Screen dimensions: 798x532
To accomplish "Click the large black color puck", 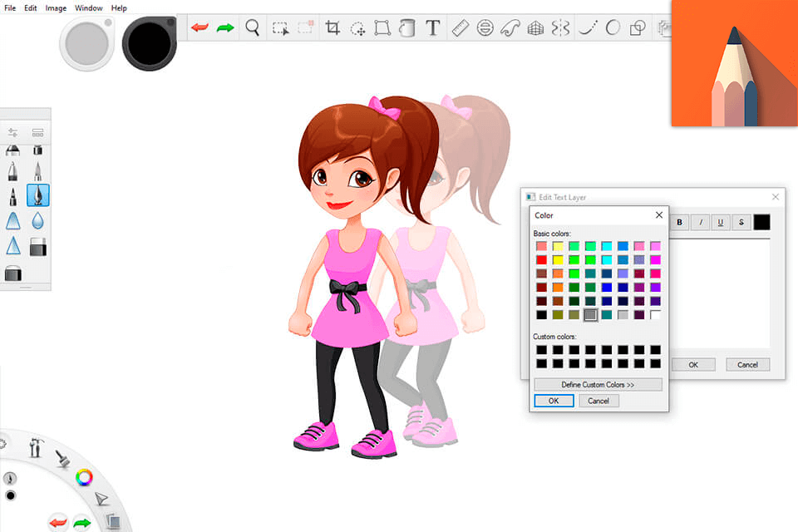I will pos(149,43).
